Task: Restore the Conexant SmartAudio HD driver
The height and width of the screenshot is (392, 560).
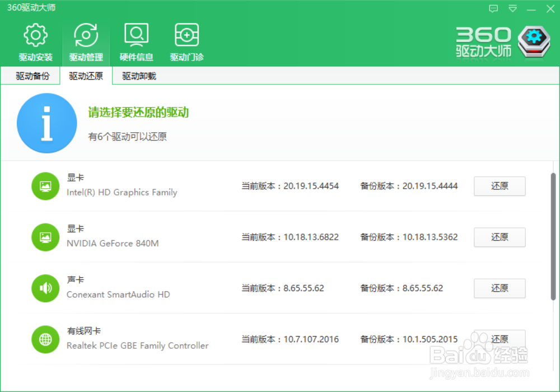Action: [499, 288]
